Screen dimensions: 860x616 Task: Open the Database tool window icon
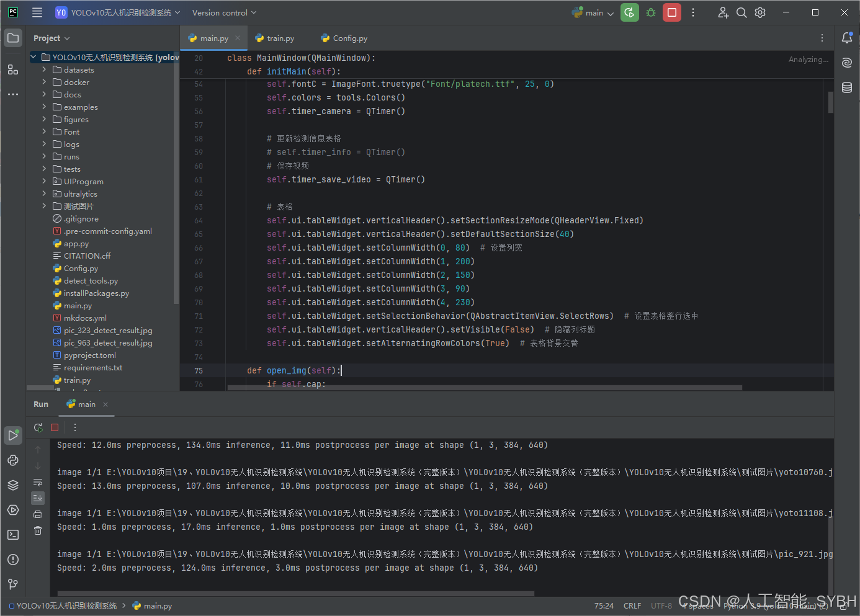[847, 87]
